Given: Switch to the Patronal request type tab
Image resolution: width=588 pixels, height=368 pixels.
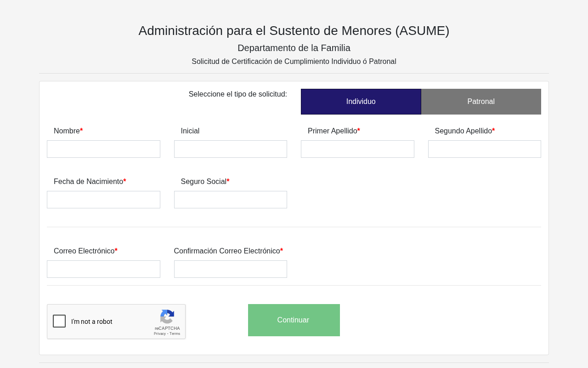Looking at the screenshot, I should coord(481,102).
